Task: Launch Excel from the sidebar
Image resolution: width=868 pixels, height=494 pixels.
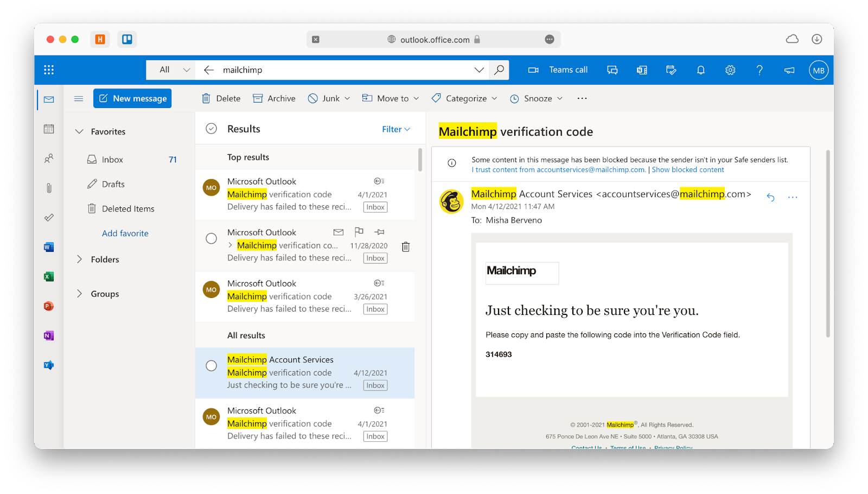Action: (x=49, y=277)
